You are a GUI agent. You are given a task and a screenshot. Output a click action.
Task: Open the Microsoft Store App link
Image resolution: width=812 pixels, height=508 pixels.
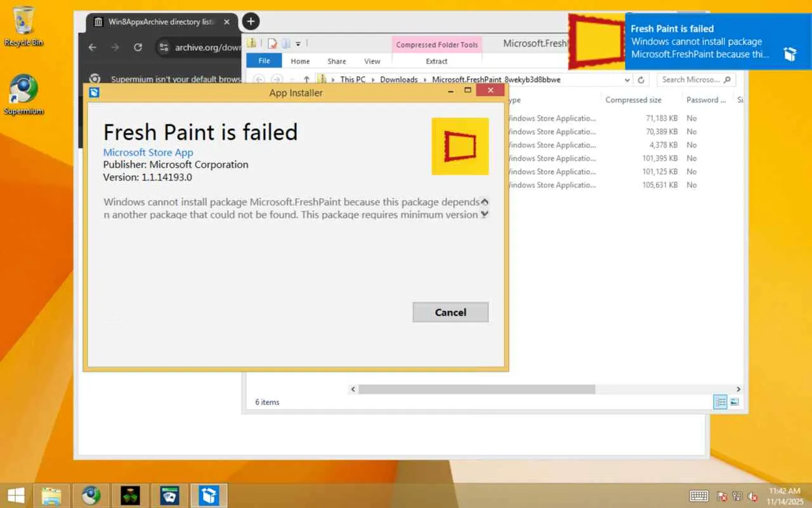[x=148, y=152]
